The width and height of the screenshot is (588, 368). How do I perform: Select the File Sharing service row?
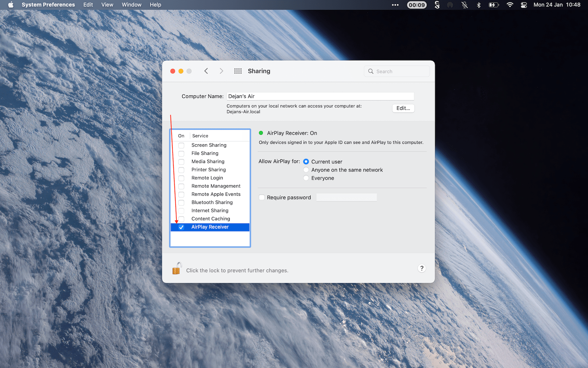(210, 153)
